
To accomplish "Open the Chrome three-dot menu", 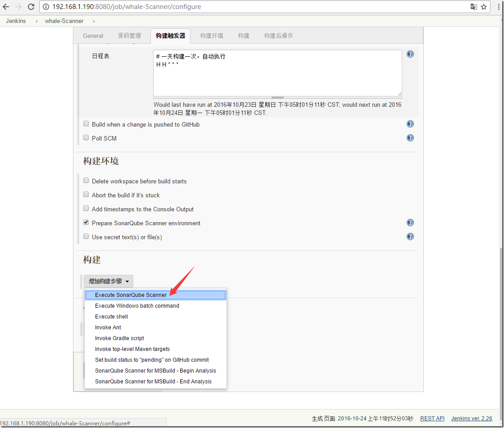I will point(499,7).
